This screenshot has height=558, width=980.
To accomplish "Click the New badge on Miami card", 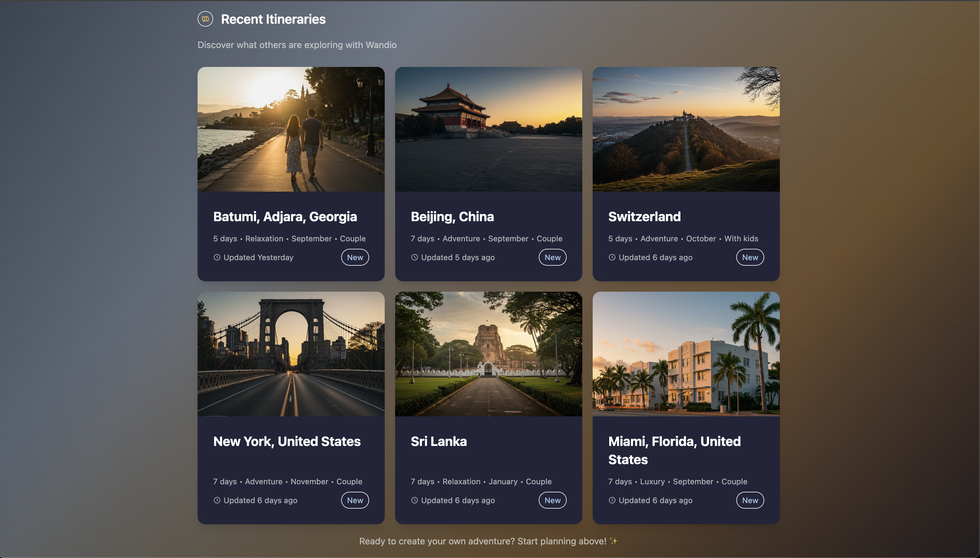I will tap(750, 500).
